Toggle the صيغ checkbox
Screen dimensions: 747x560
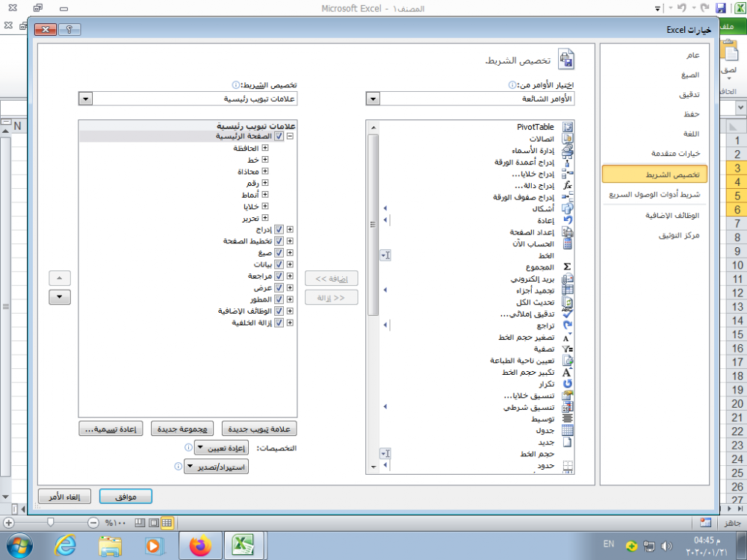click(x=279, y=253)
